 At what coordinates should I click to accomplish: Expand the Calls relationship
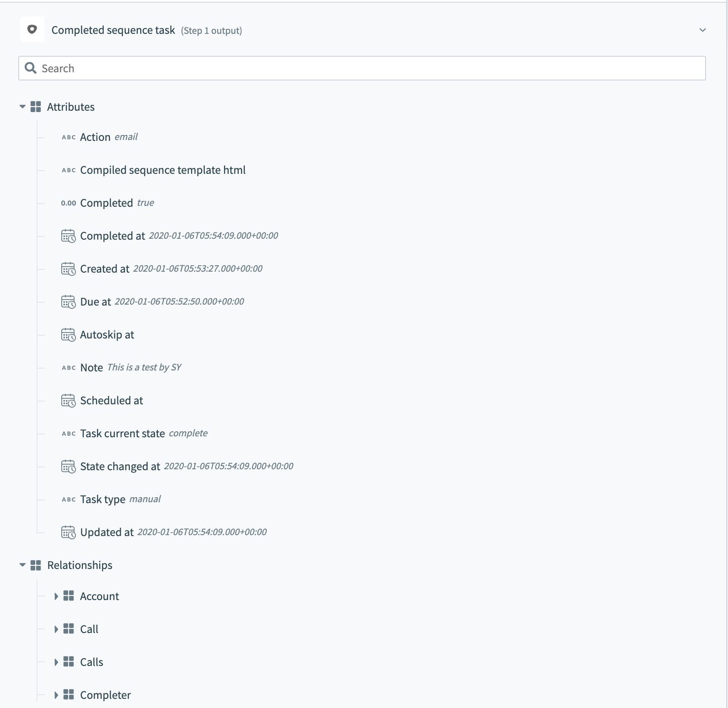(56, 662)
